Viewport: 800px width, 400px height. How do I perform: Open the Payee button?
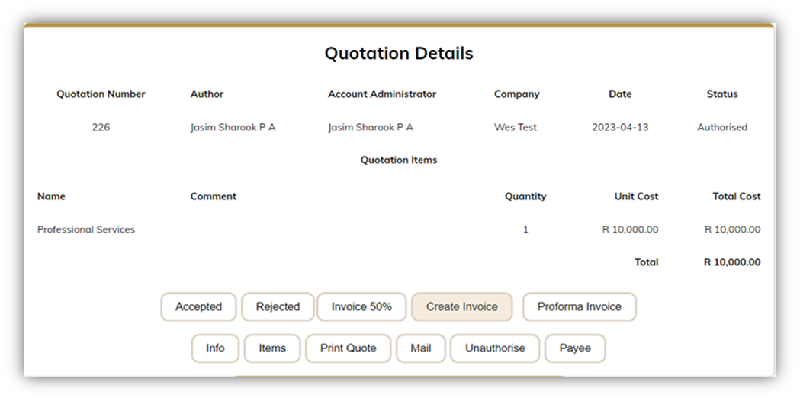pos(575,348)
